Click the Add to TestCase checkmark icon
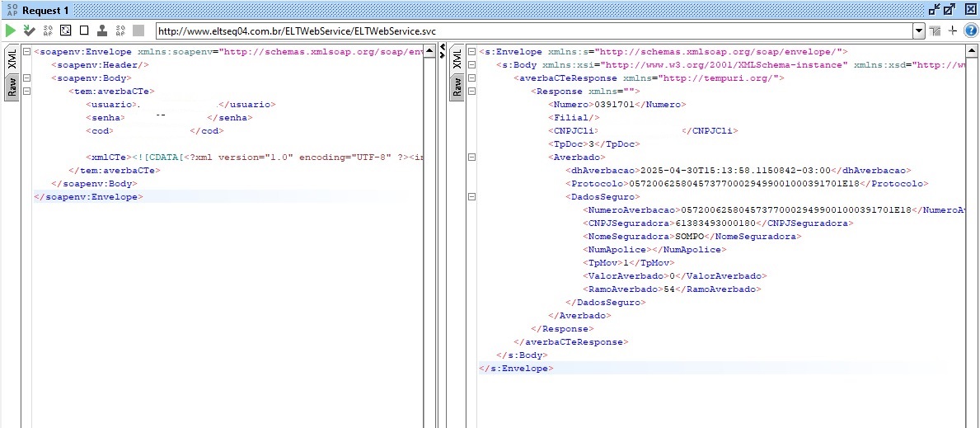Screen dimensions: 980x428 30,31
